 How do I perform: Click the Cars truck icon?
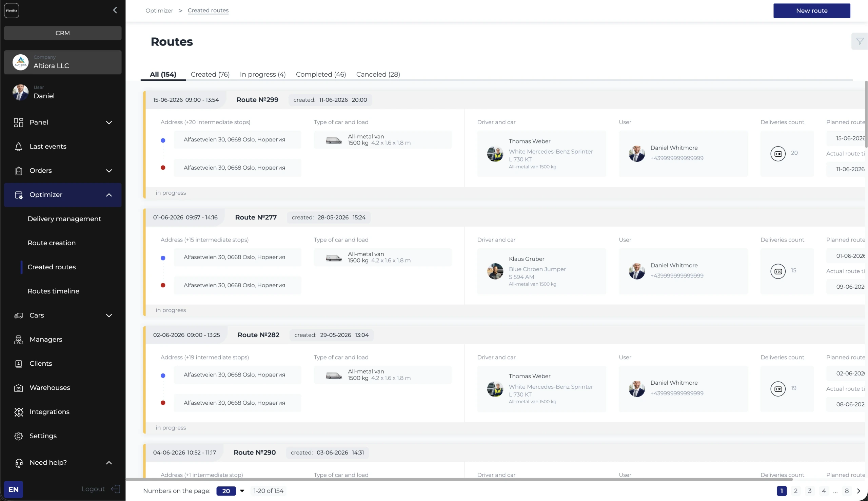19,315
